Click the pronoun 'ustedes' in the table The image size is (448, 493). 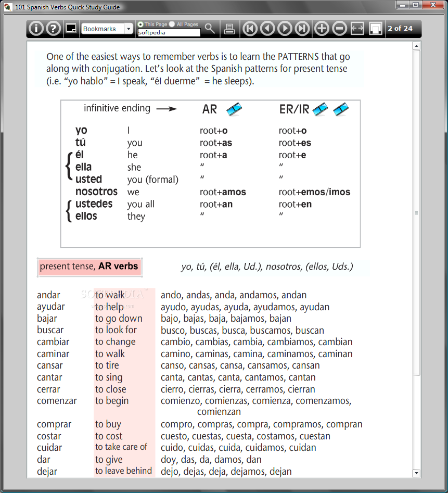(94, 204)
